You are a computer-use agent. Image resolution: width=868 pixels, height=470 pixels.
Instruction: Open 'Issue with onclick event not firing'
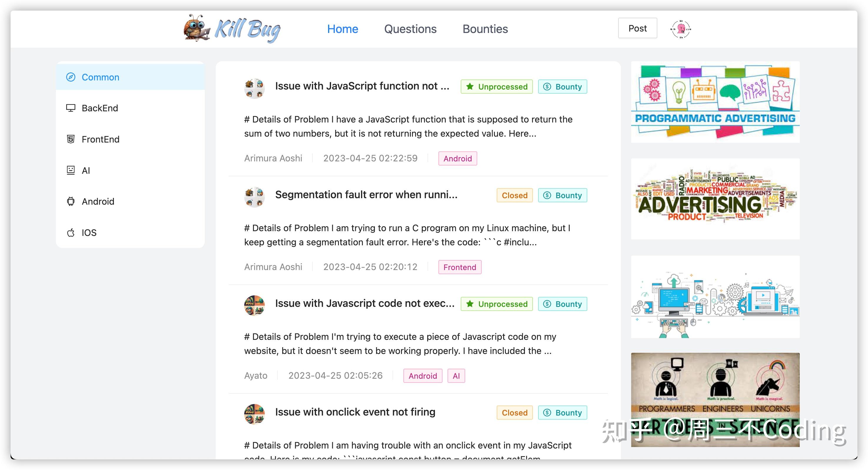[355, 412]
